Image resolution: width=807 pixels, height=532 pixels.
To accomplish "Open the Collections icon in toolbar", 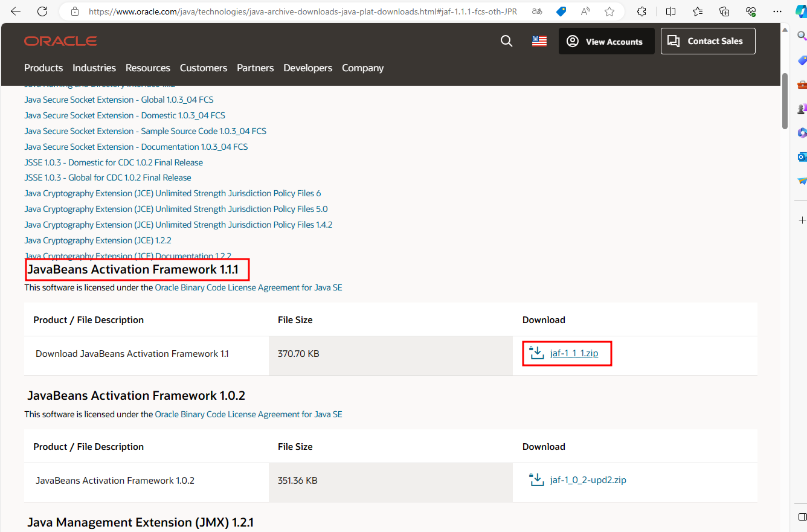I will [x=724, y=11].
